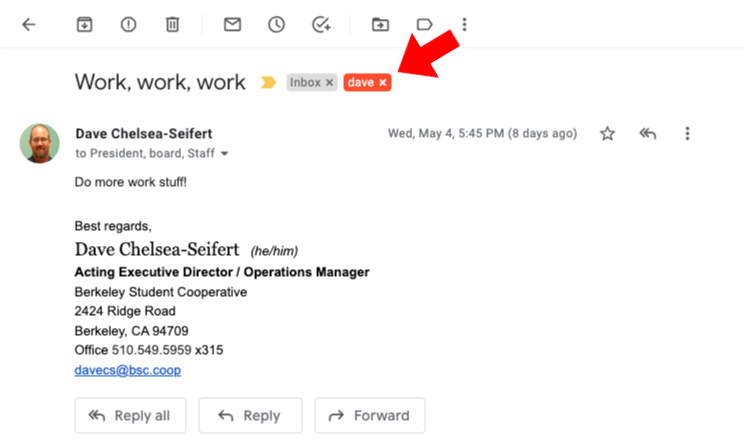Click the Reply all button
Viewport: 744px width, 448px height.
click(130, 416)
